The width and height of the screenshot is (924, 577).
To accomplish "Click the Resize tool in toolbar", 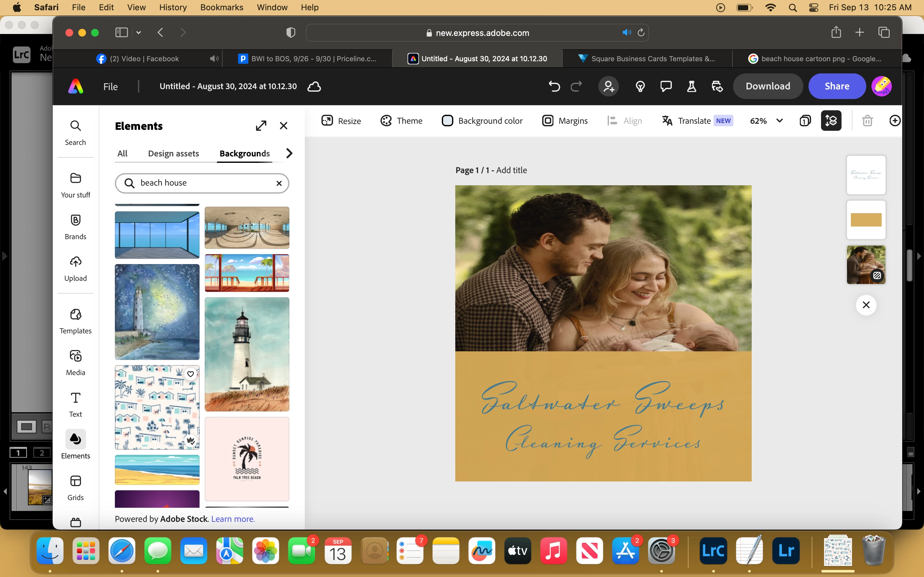I will click(341, 121).
